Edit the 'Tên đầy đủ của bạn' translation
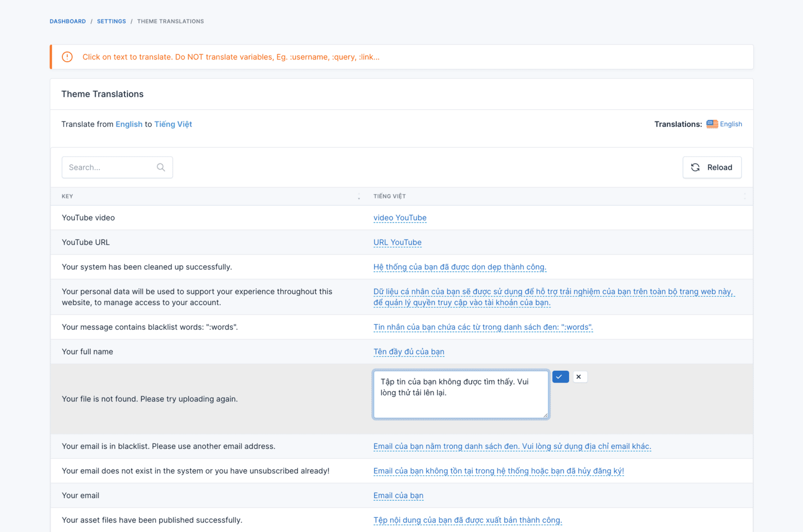The height and width of the screenshot is (532, 803). [408, 352]
